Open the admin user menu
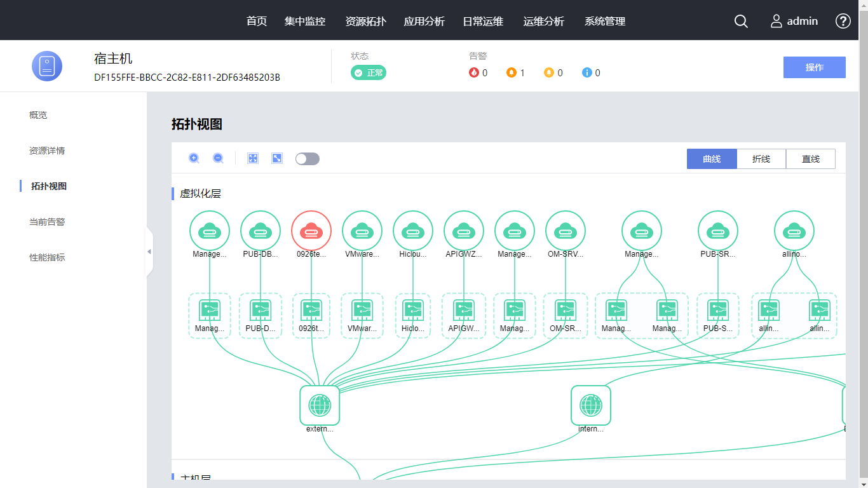The height and width of the screenshot is (488, 868). pyautogui.click(x=794, y=21)
